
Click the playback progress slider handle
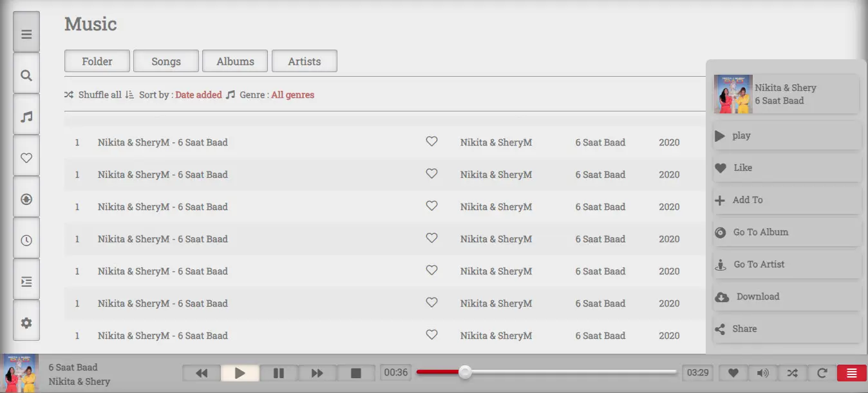click(465, 372)
